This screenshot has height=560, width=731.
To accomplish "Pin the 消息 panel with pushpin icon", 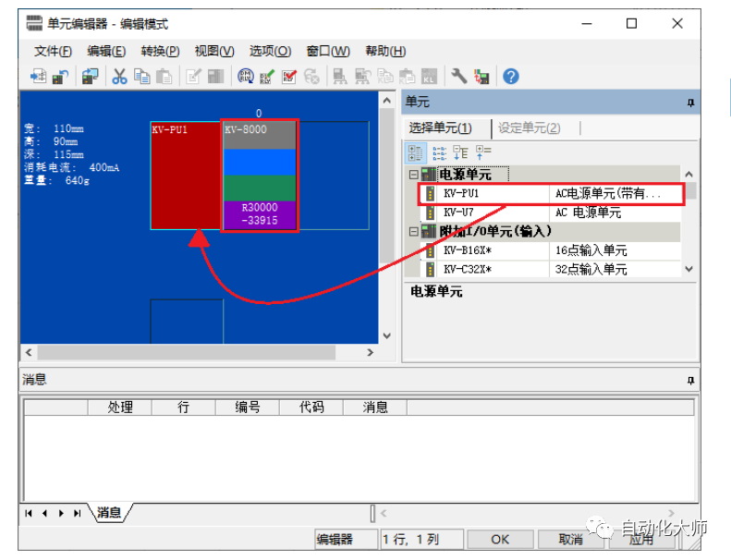I will tap(690, 381).
